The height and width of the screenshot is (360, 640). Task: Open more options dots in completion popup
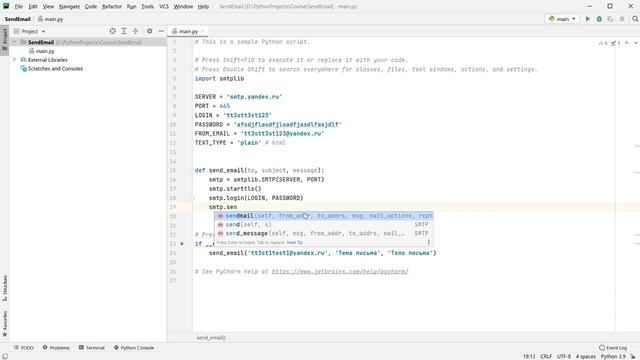[429, 242]
